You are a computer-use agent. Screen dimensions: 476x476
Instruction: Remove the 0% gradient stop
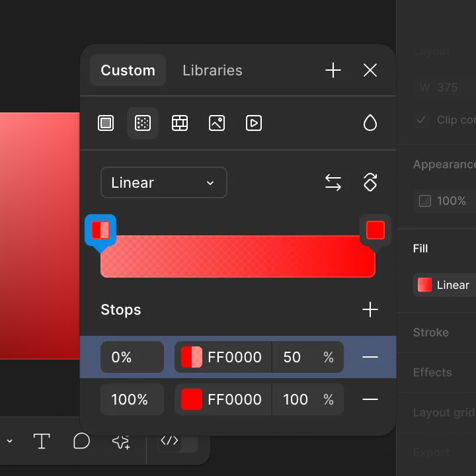[x=370, y=357]
